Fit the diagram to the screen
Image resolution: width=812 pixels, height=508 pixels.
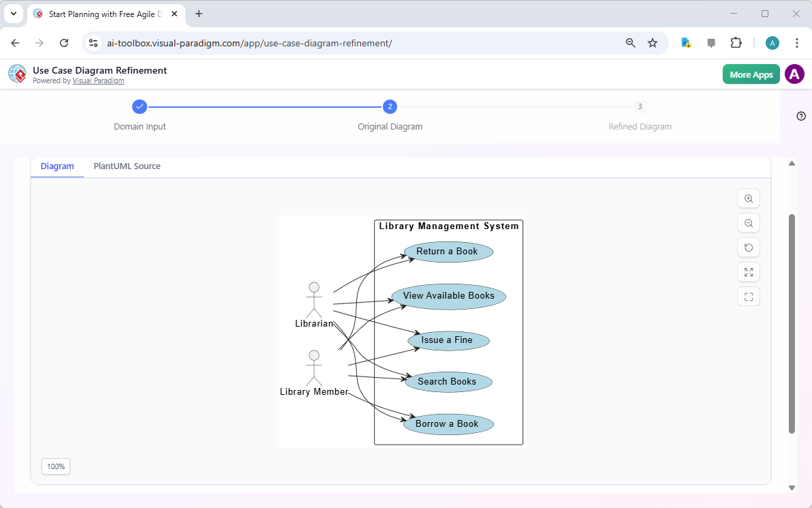749,271
